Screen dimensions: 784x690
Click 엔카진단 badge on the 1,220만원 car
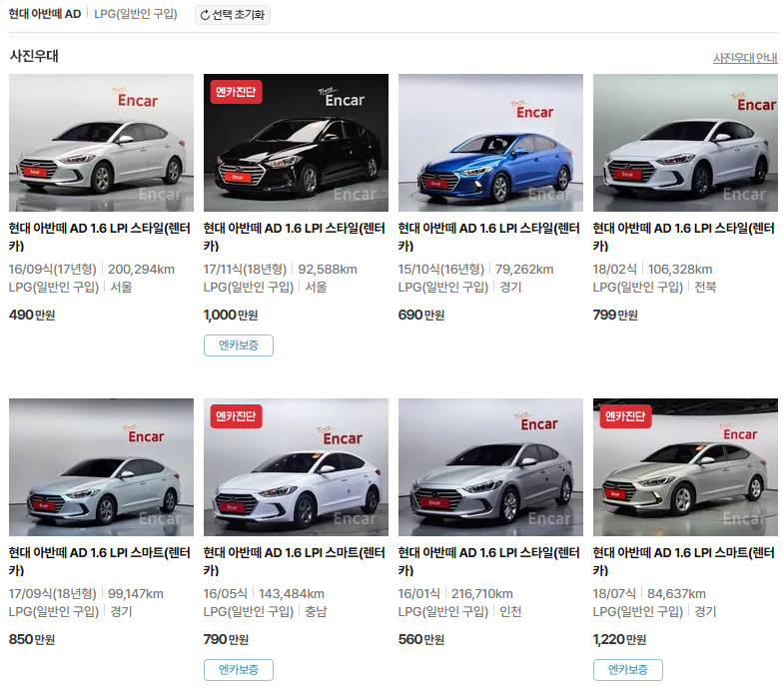pos(625,416)
